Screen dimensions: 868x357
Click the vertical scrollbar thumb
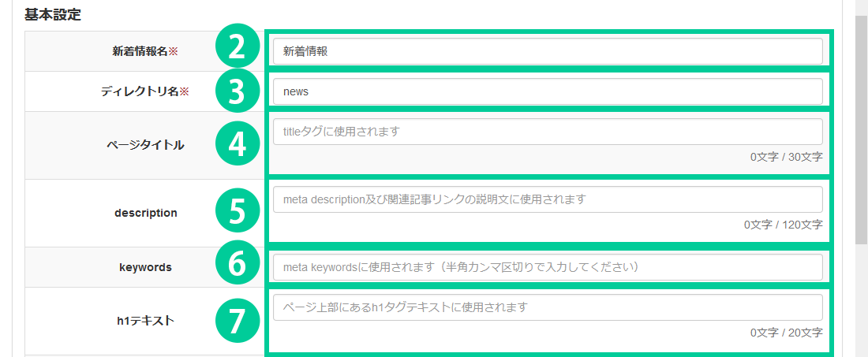(861, 126)
